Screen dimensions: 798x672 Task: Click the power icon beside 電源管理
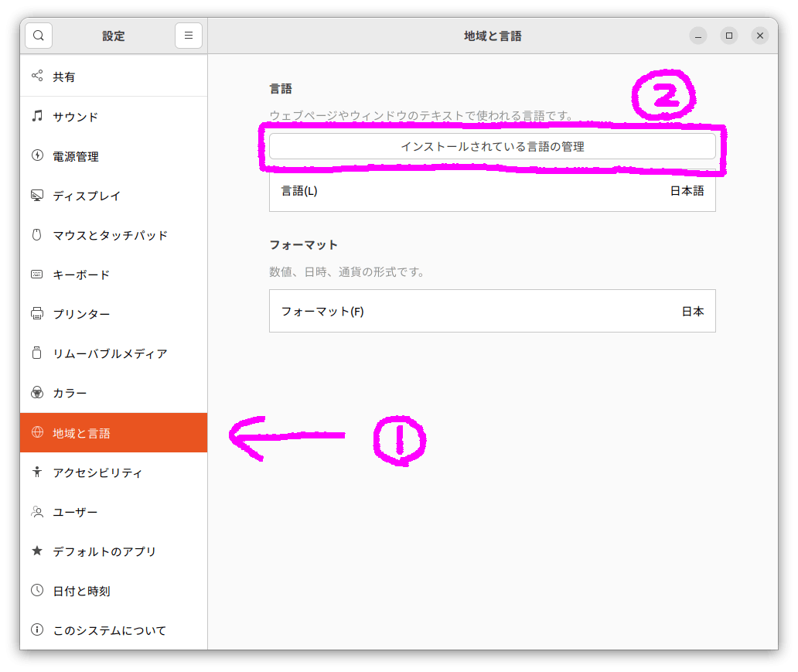[x=37, y=155]
